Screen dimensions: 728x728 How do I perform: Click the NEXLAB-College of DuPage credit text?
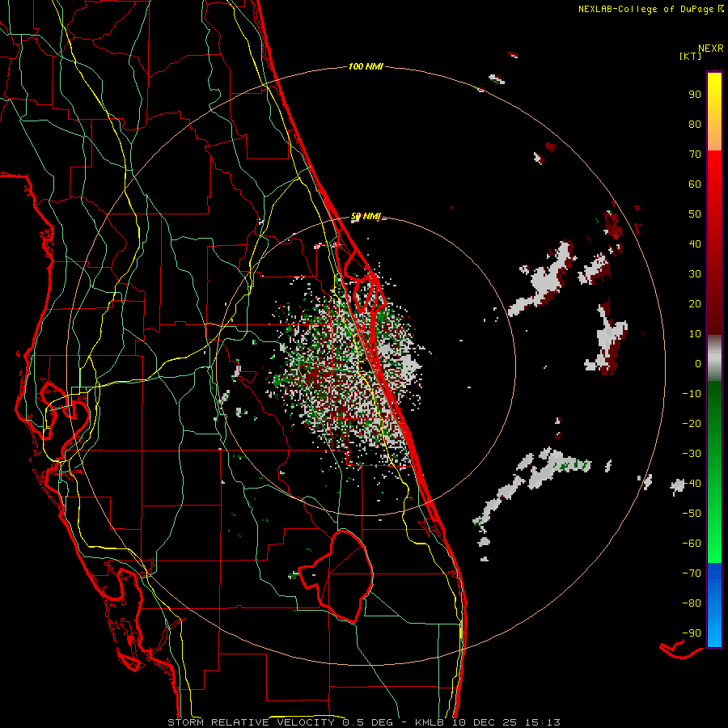tap(650, 9)
